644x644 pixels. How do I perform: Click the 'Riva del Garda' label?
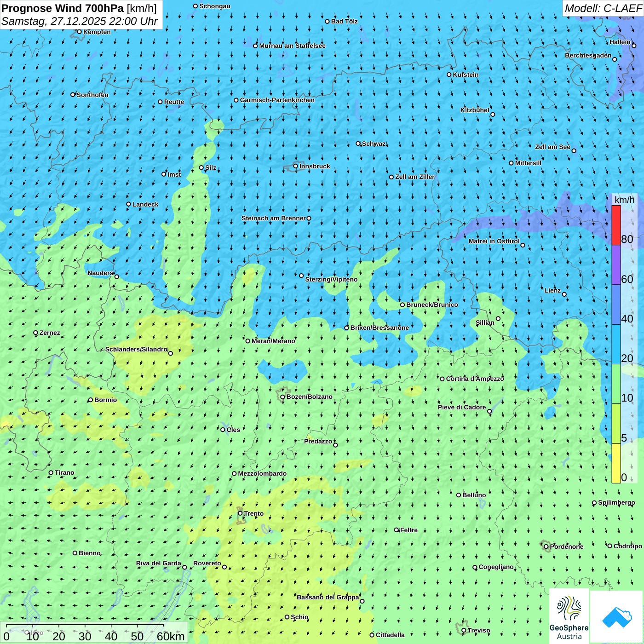point(159,563)
